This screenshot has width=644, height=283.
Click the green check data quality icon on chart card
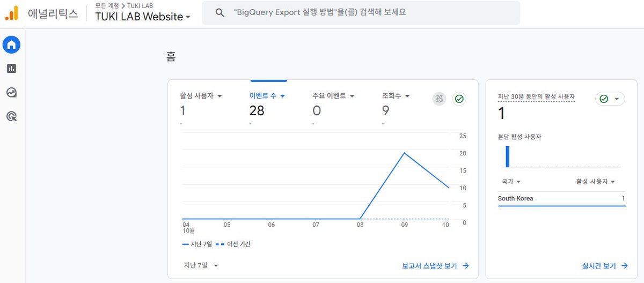coord(459,99)
